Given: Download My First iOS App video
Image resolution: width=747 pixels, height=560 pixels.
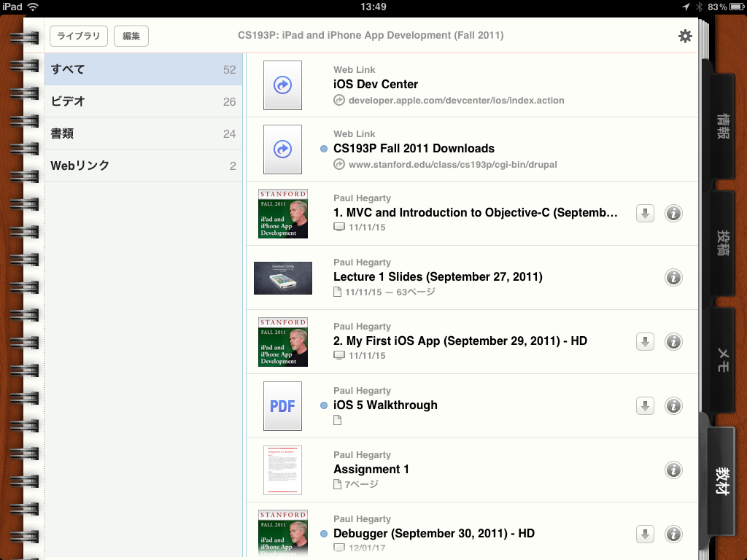Looking at the screenshot, I should pyautogui.click(x=645, y=341).
